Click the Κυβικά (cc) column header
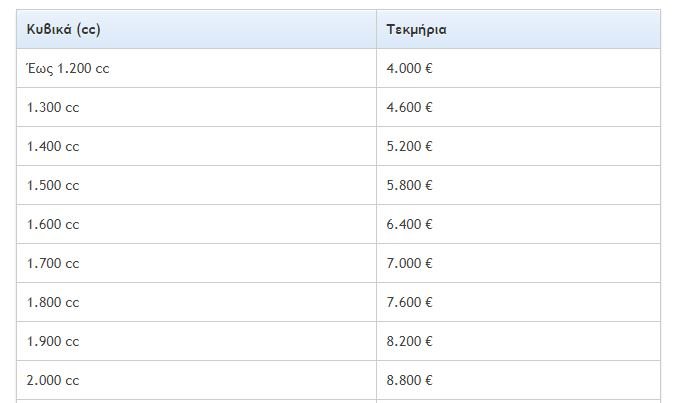 196,29
